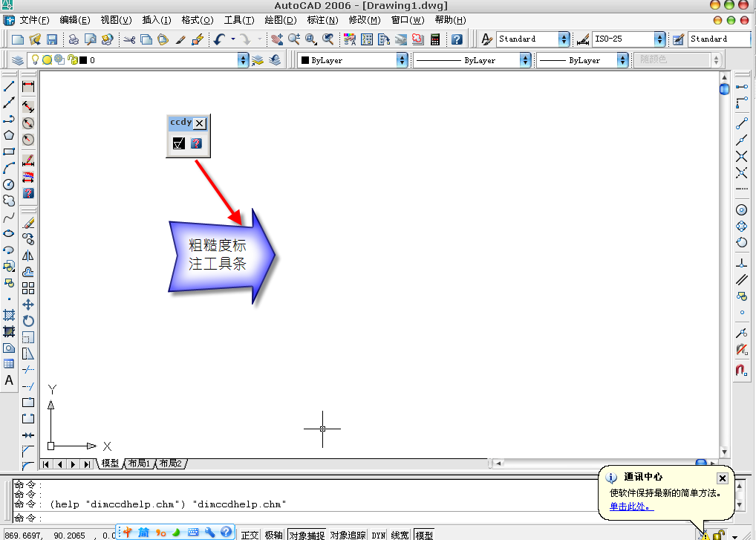Viewport: 756px width, 540px height.
Task: Close the ccdy floating toolbar
Action: [199, 123]
